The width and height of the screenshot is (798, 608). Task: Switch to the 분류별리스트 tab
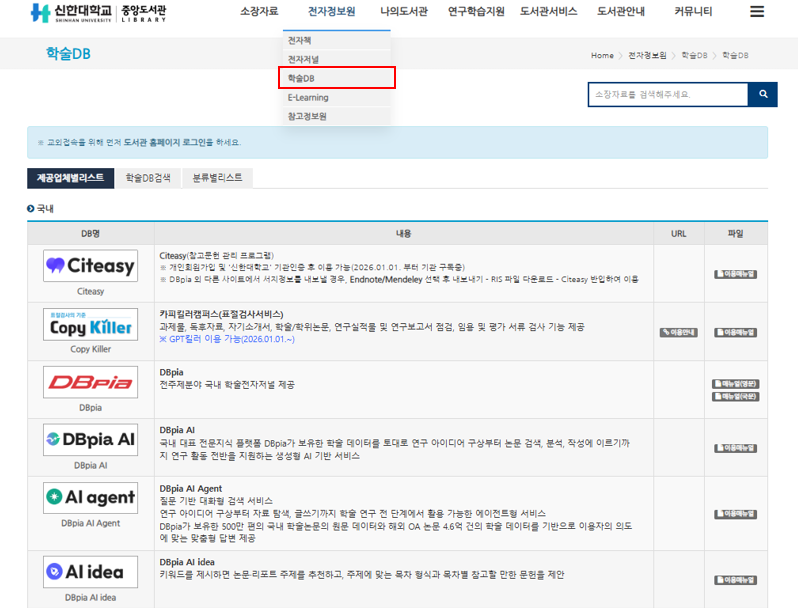coord(217,178)
